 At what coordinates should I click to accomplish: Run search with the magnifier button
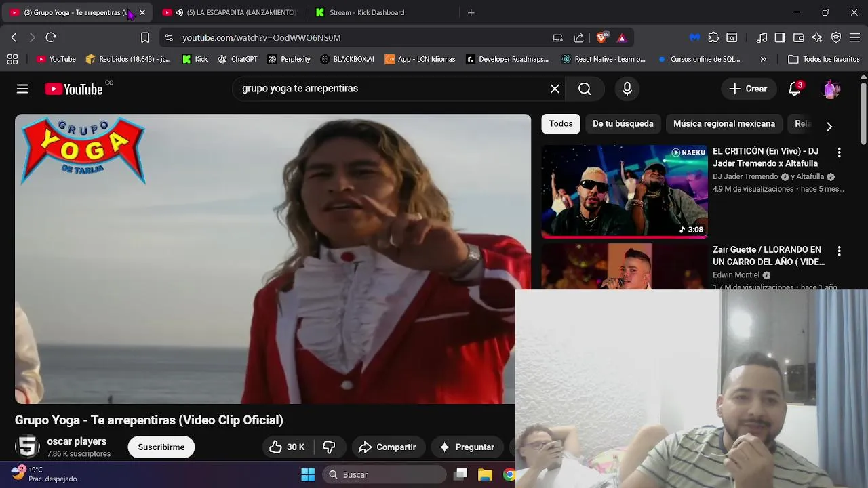[585, 89]
